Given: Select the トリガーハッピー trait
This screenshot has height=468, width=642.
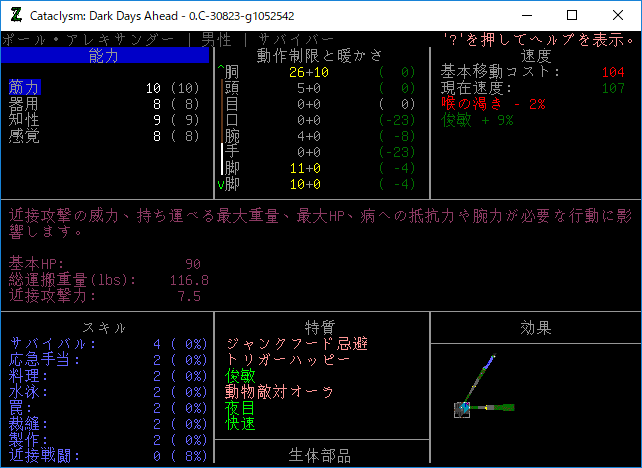Looking at the screenshot, I should click(289, 360).
